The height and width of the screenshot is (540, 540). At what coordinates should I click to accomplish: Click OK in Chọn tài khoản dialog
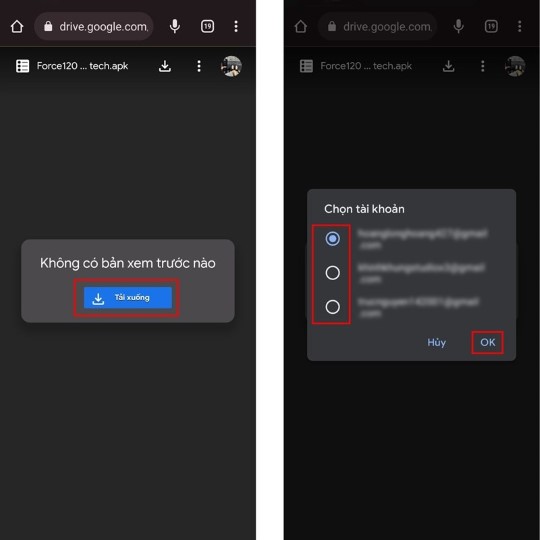tap(488, 342)
